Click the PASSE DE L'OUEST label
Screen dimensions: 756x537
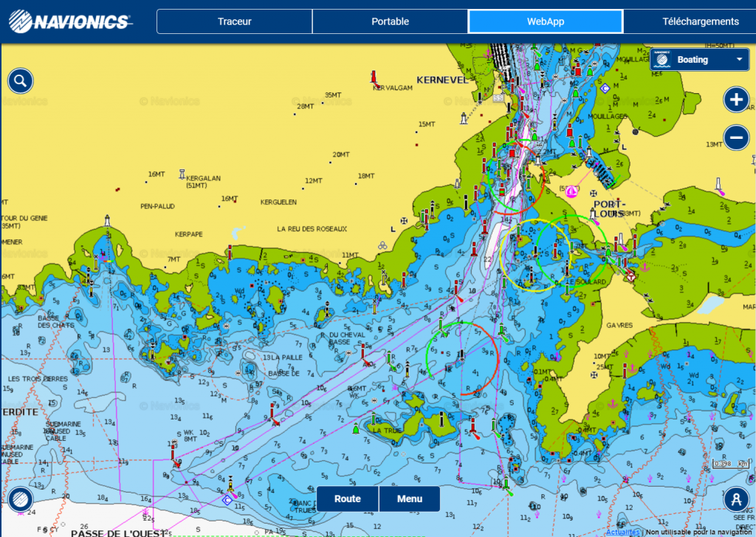pos(118,533)
